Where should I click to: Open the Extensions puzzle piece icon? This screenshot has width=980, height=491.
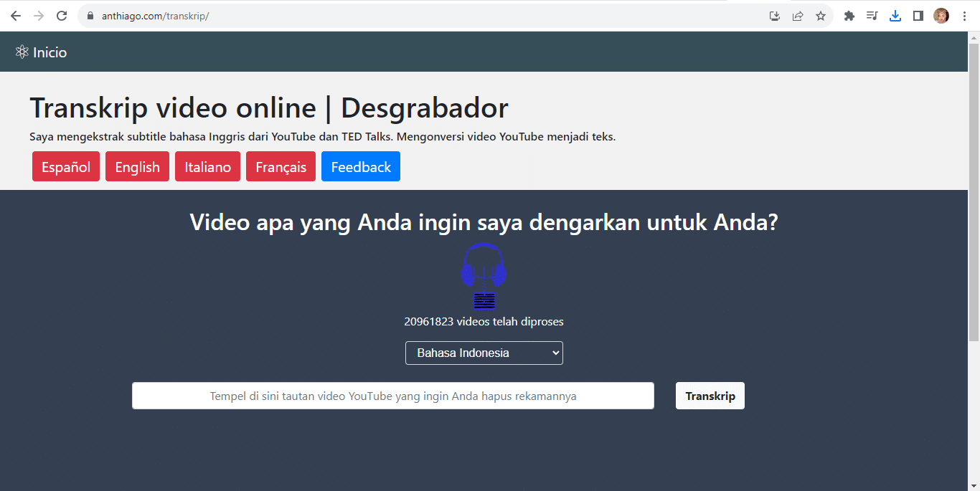[x=849, y=16]
